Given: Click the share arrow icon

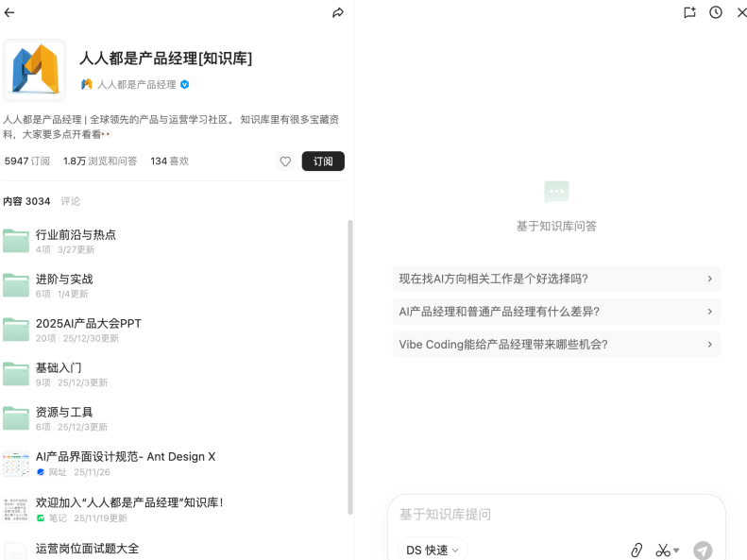Looking at the screenshot, I should [x=338, y=13].
